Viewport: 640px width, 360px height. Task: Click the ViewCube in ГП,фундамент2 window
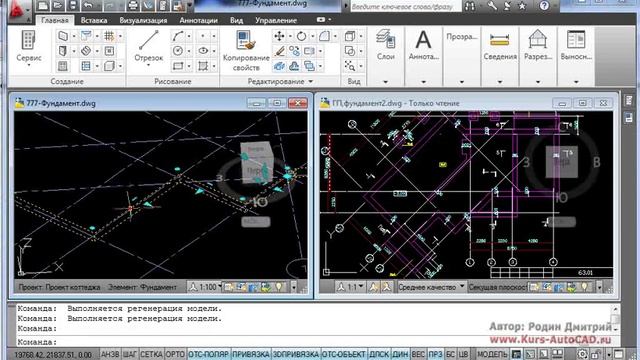(561, 162)
